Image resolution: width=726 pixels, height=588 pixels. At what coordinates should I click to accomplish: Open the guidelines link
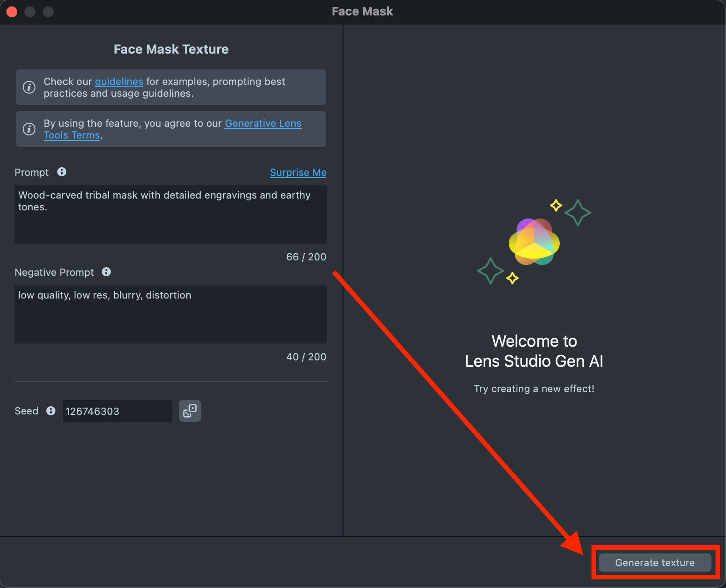coord(119,82)
